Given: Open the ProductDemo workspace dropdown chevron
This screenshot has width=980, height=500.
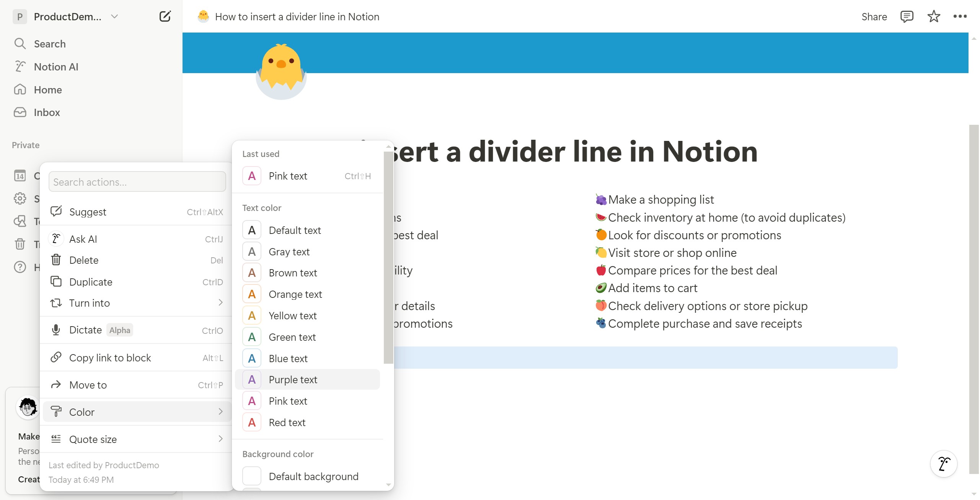Looking at the screenshot, I should (114, 16).
